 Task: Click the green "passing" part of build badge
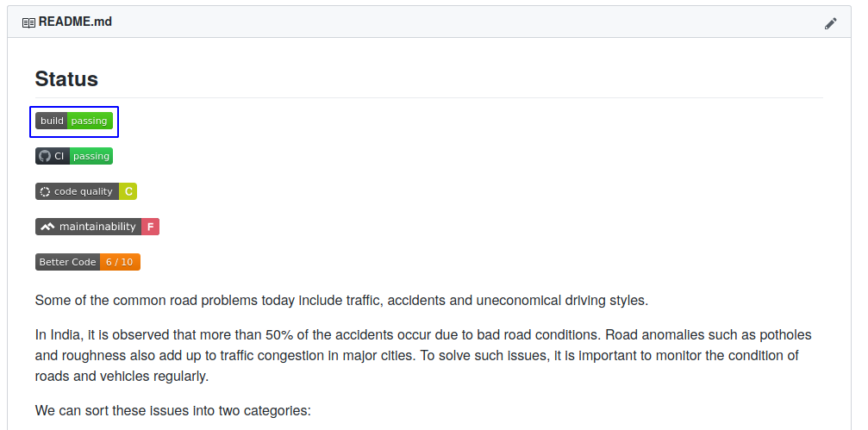pos(90,121)
